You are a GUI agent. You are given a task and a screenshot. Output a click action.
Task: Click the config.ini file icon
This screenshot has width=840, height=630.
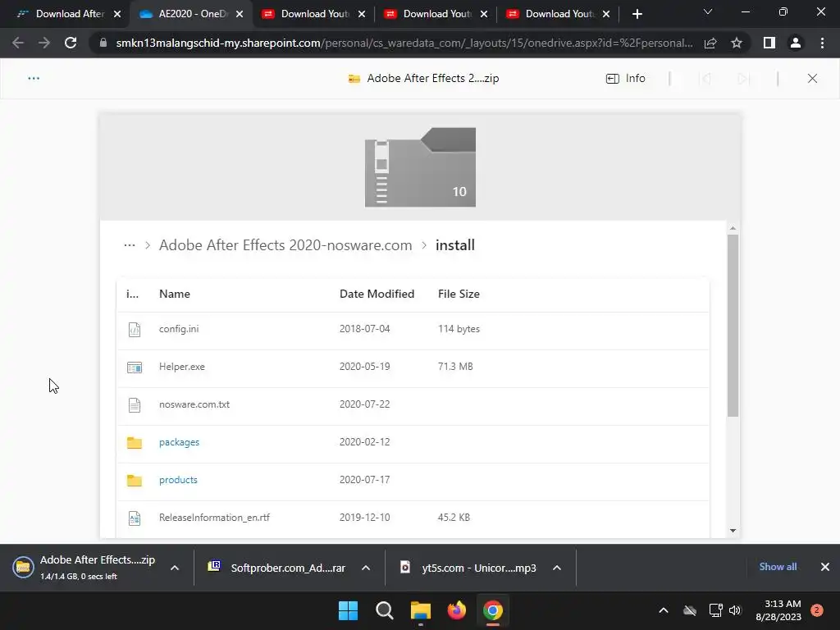[135, 329]
